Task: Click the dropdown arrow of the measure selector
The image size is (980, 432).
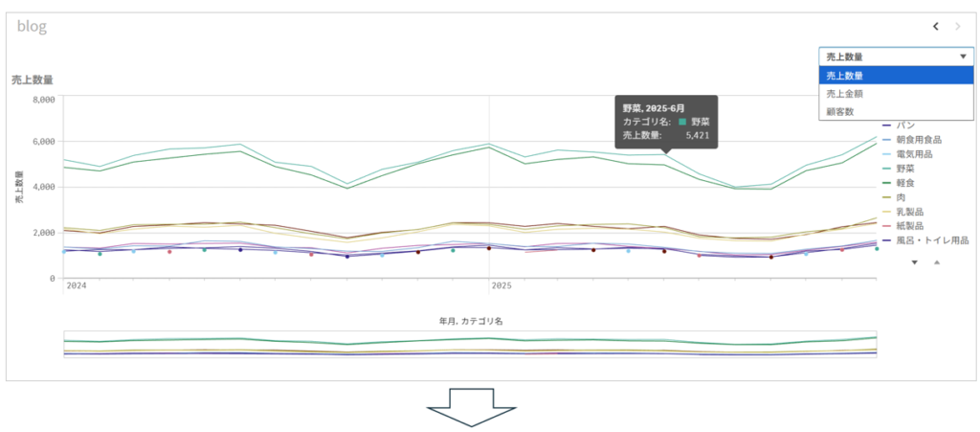Action: pos(962,57)
